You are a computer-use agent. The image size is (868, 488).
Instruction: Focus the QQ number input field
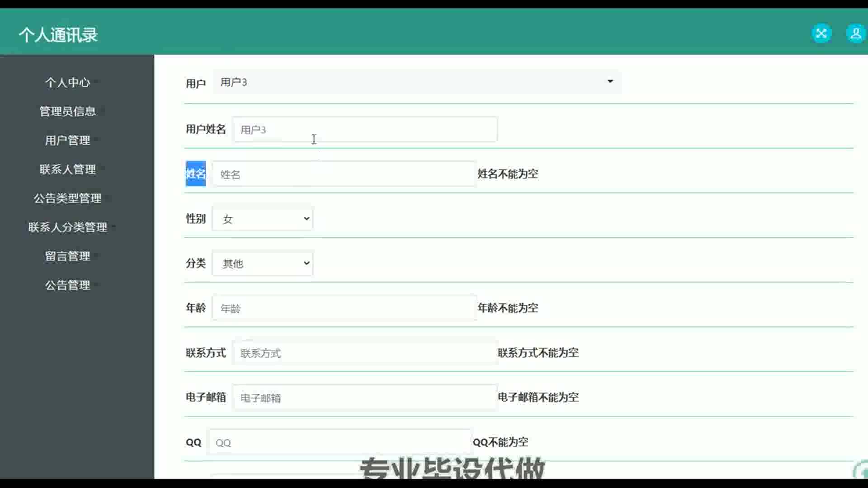tap(339, 442)
